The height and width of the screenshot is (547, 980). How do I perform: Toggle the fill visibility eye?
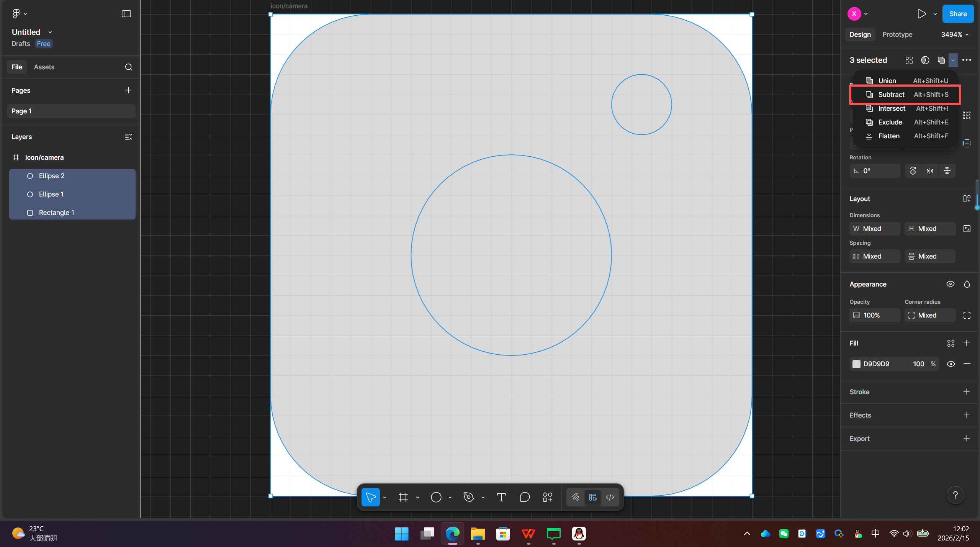951,364
